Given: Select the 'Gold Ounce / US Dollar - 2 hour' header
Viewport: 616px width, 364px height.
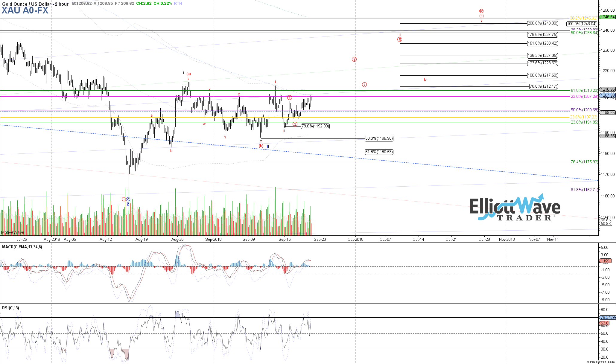Looking at the screenshot, I should (35, 4).
